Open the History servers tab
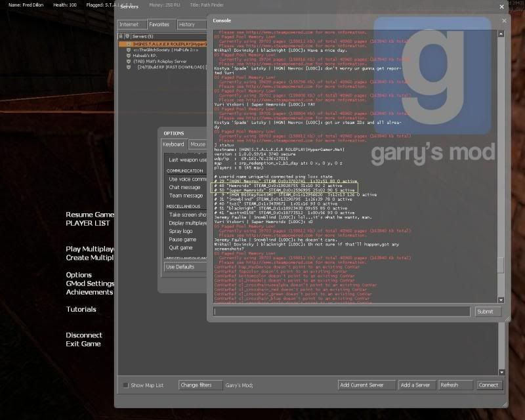The height and width of the screenshot is (420, 525). (x=192, y=24)
